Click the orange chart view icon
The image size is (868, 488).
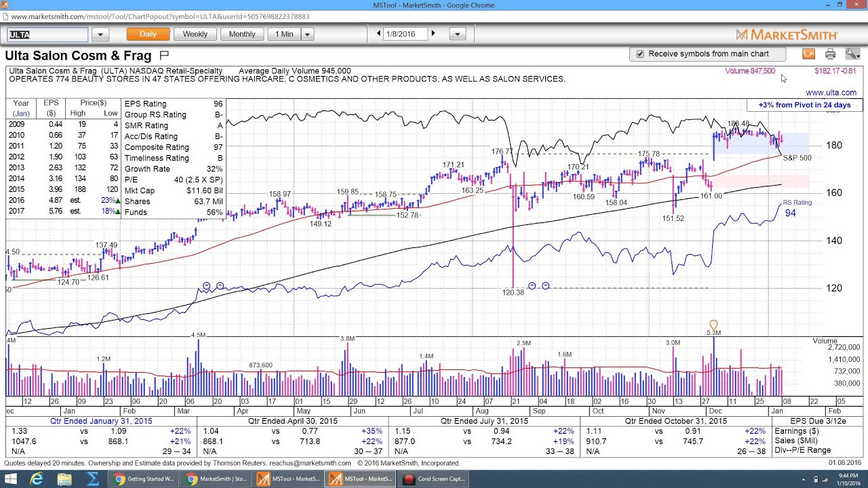point(808,54)
